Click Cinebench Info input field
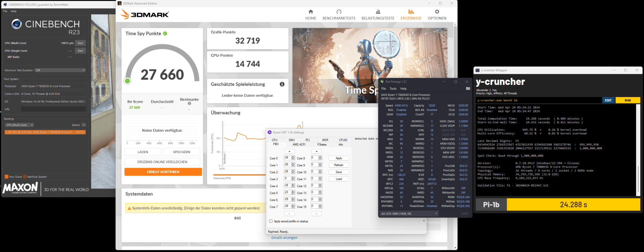Screen dimensions: 644x252 point(53,109)
